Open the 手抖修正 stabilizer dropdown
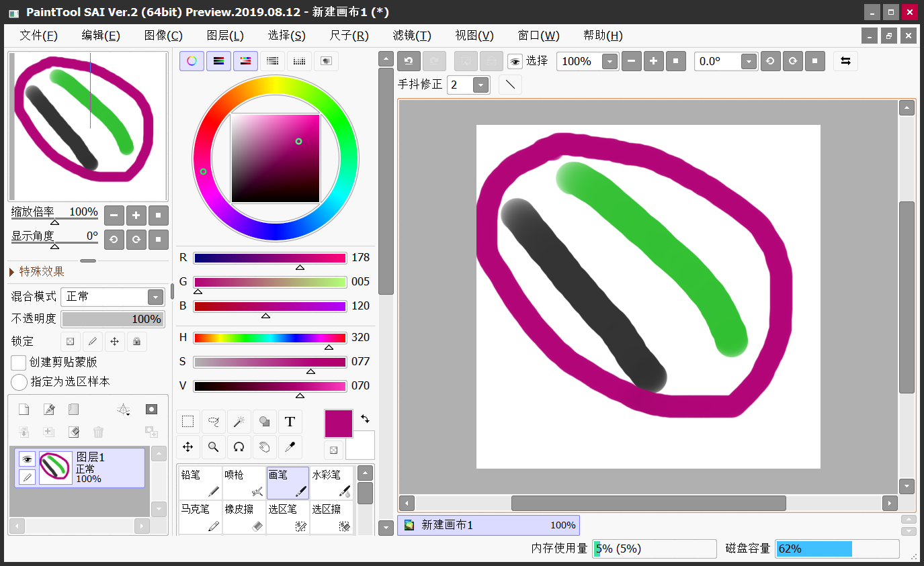The height and width of the screenshot is (566, 924). (480, 85)
